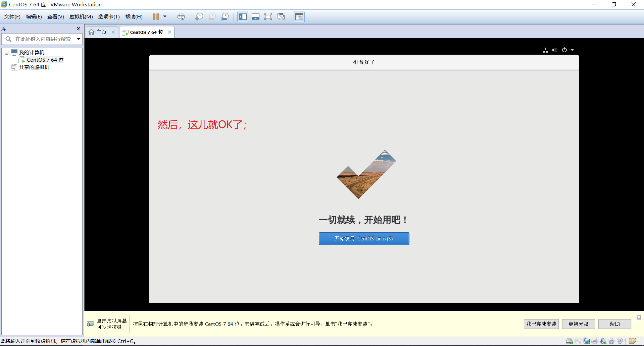
Task: Click the 一切就绪，开始用吧！ heading
Action: point(364,220)
